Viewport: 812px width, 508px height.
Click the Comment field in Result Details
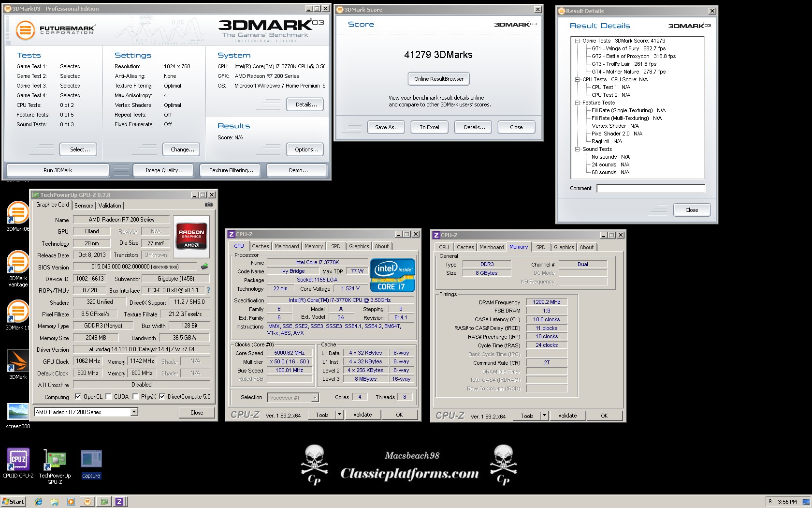[x=651, y=188]
